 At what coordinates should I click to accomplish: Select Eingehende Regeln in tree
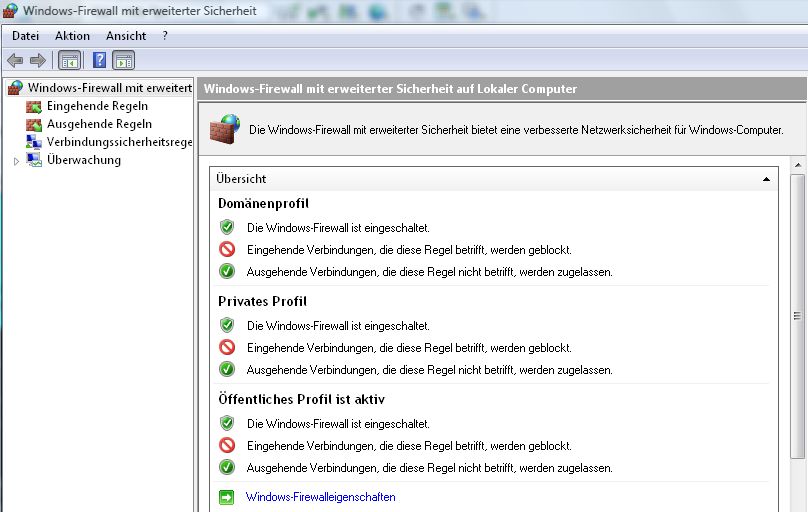point(97,106)
